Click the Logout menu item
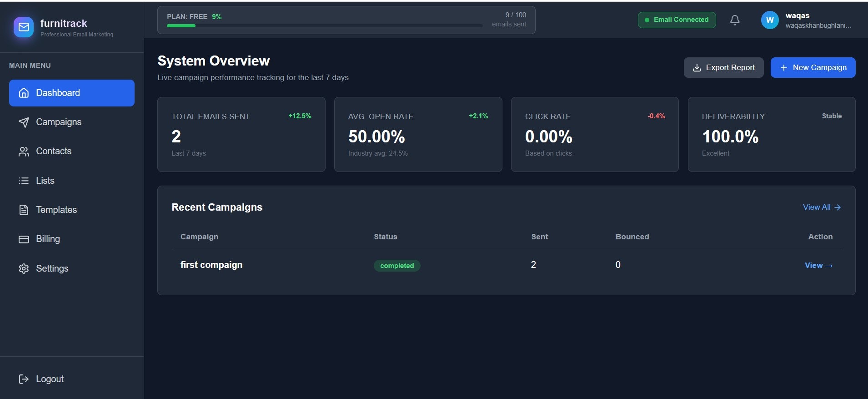The height and width of the screenshot is (399, 868). (72, 379)
